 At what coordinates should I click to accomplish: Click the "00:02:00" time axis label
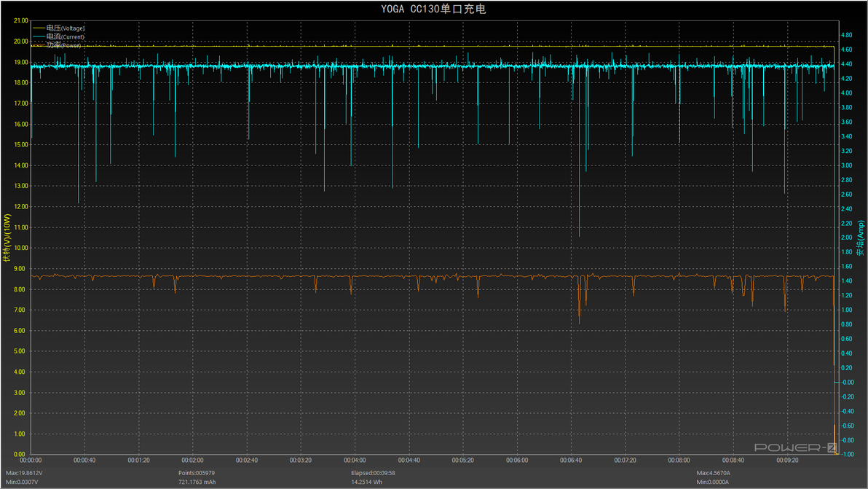tap(193, 460)
